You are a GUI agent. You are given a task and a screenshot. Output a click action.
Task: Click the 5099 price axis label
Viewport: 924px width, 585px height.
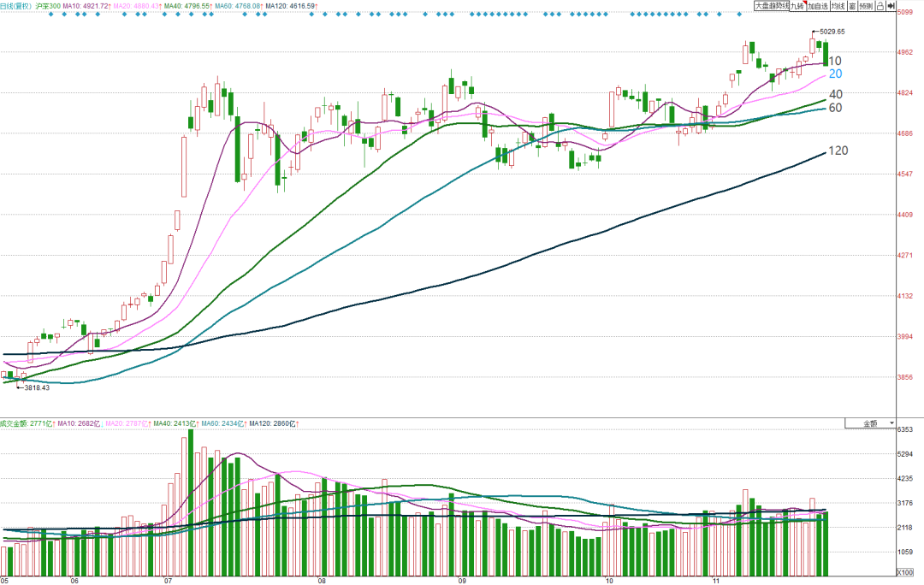[x=904, y=12]
